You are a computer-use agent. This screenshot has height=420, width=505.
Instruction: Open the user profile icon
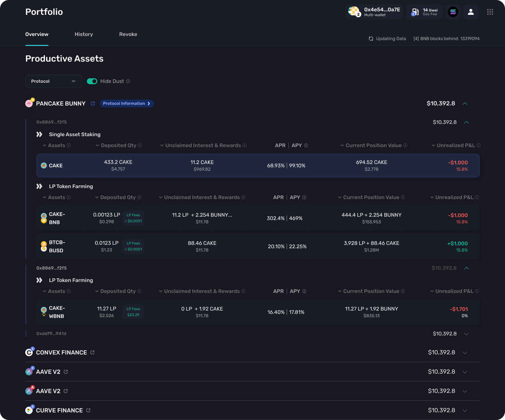click(471, 12)
